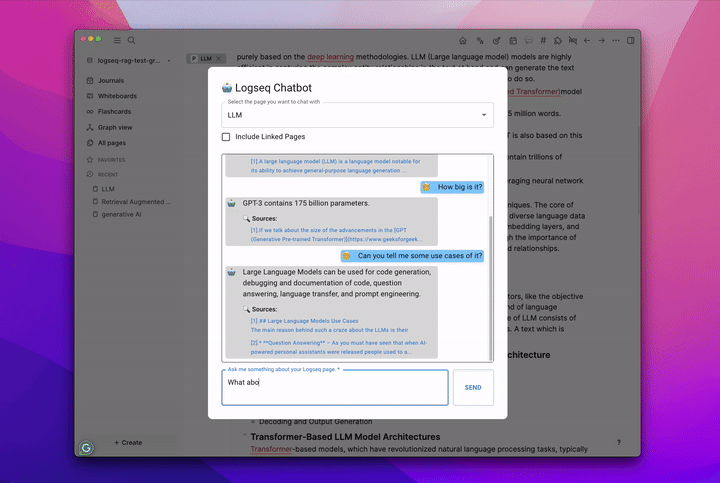This screenshot has width=720, height=483.
Task: Click the Create button
Action: (128, 443)
